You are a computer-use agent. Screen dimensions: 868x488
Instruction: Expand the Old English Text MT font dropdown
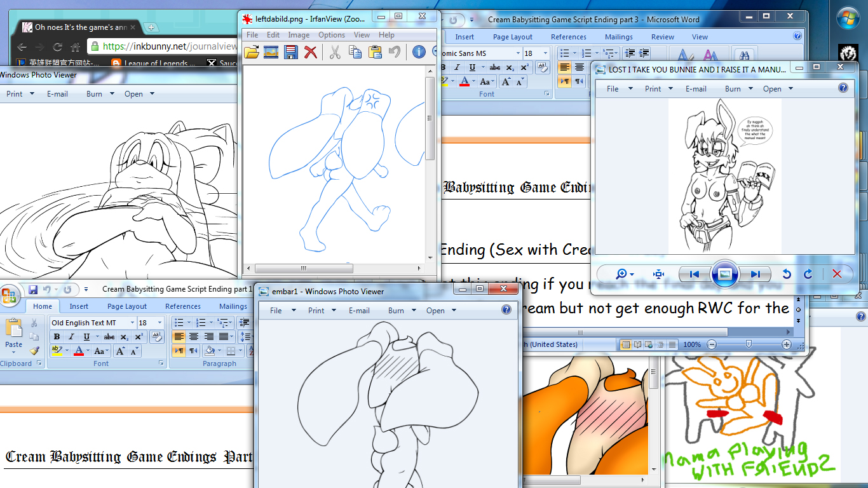coord(132,323)
